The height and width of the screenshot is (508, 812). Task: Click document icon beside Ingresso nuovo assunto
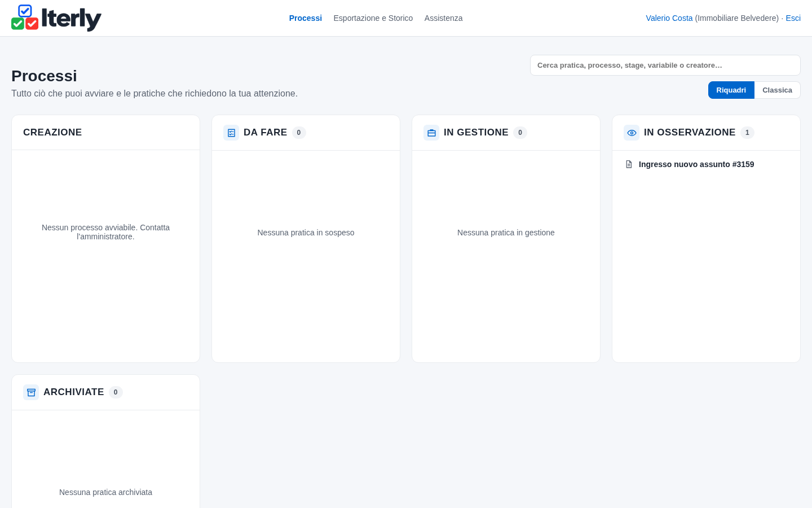(629, 164)
